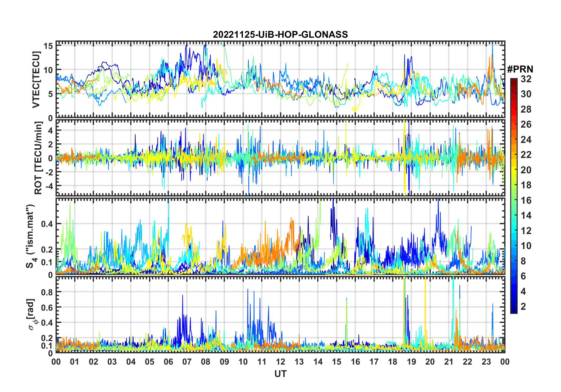
Task: Click the UT x-axis label
Action: (x=280, y=374)
